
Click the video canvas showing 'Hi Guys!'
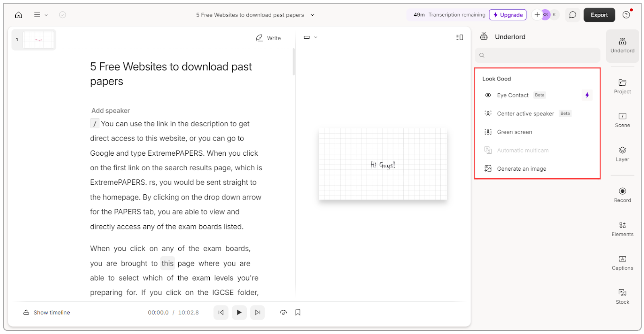383,164
